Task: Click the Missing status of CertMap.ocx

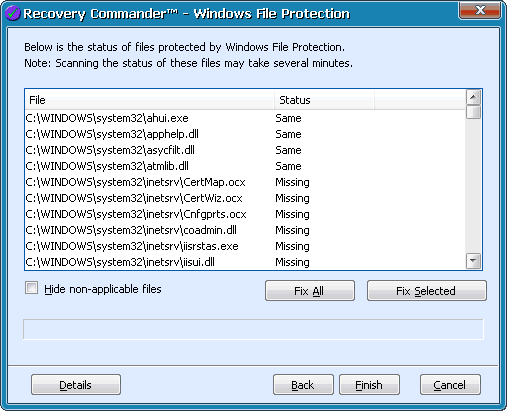Action: pyautogui.click(x=292, y=182)
